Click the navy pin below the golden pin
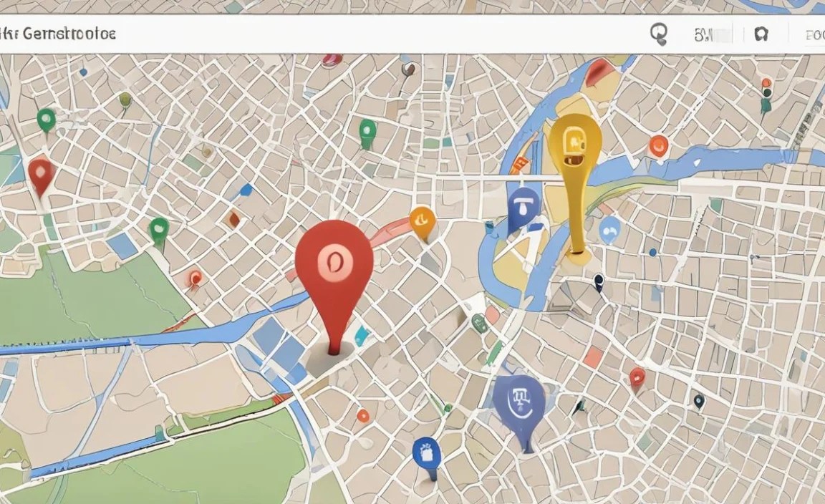This screenshot has width=825, height=504. 598,281
